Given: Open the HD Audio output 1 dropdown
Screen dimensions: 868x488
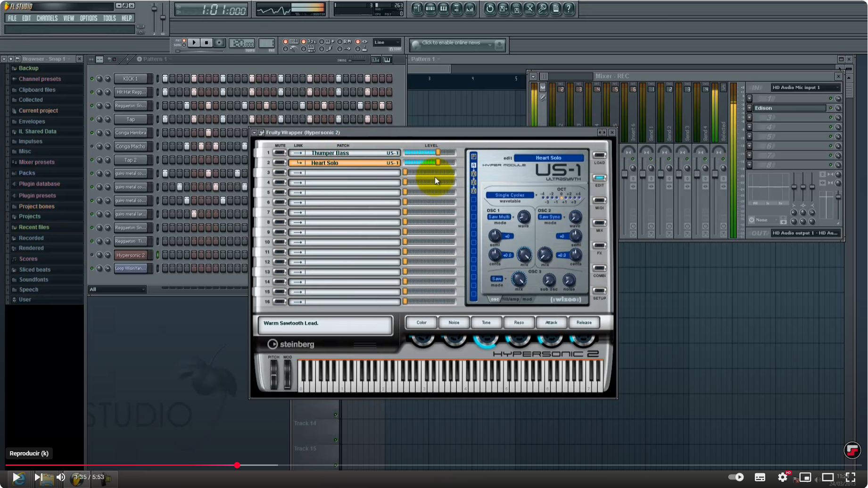Looking at the screenshot, I should pos(805,233).
